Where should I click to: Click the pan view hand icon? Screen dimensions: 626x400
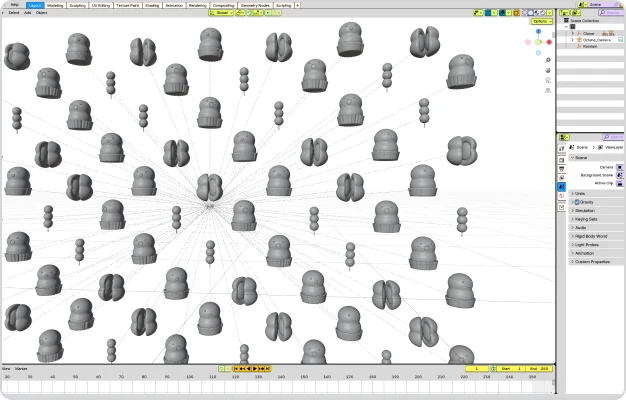tap(548, 70)
